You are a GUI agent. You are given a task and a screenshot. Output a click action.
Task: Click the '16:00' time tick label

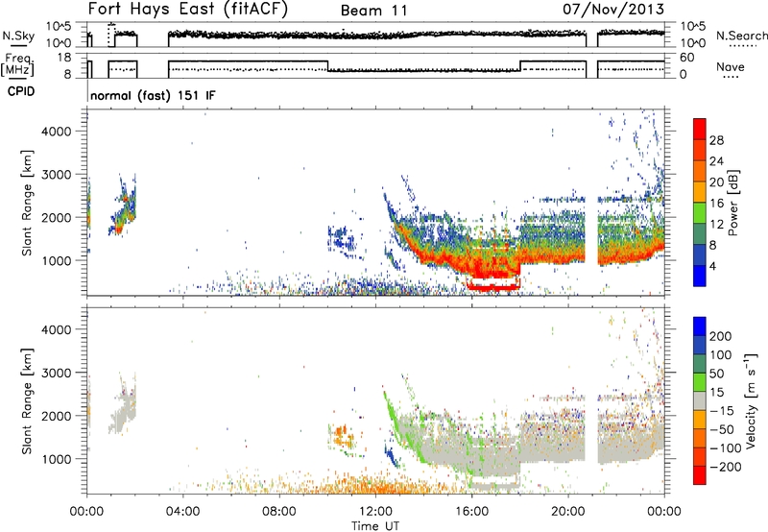471,512
